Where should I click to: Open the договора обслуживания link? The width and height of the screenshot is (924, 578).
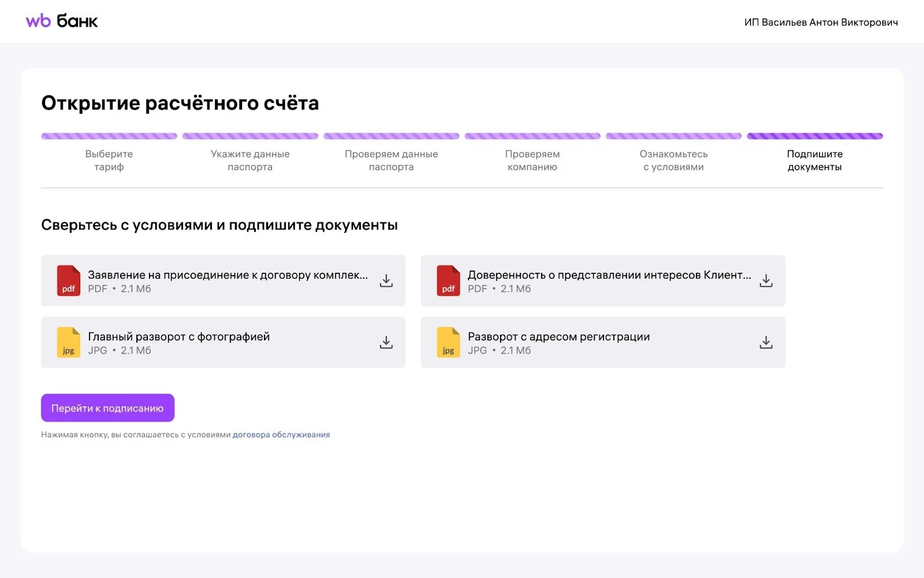(281, 435)
